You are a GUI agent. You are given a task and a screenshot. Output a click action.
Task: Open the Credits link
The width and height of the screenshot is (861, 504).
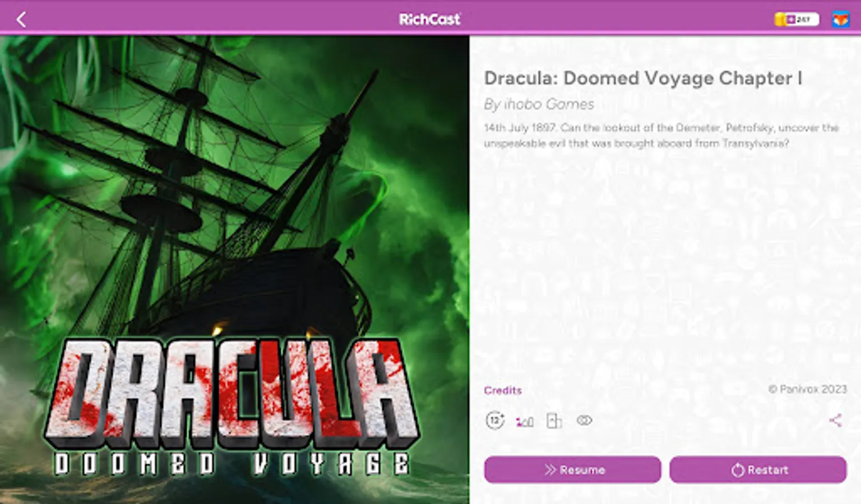(x=503, y=390)
